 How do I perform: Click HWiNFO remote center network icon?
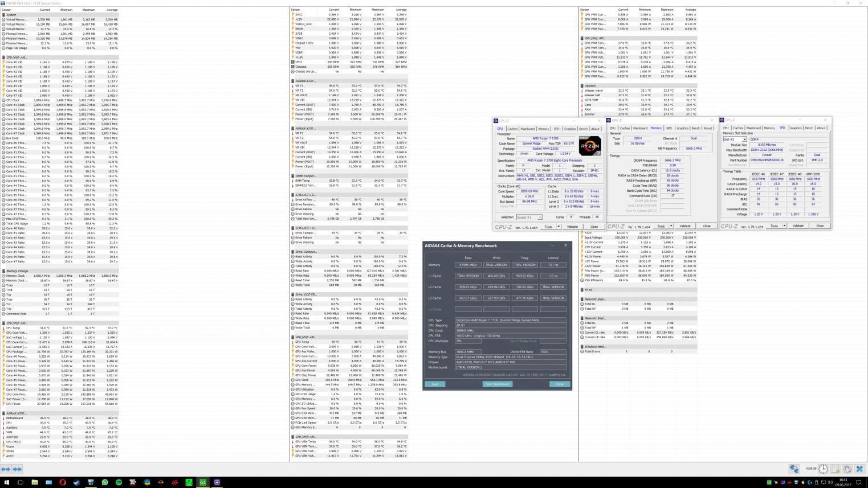click(794, 469)
